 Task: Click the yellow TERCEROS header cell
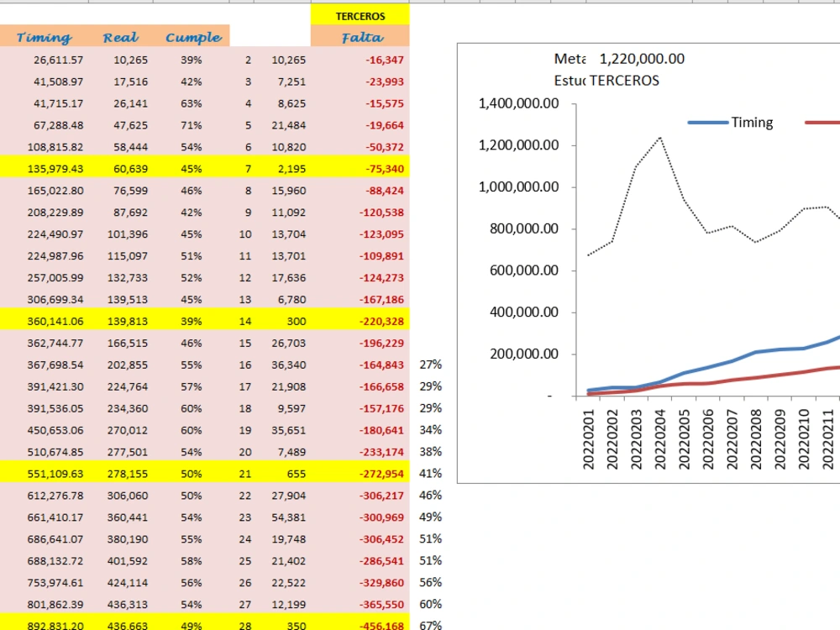(360, 16)
